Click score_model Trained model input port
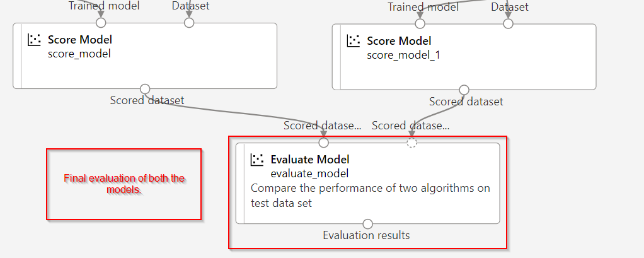The image size is (644, 258). 100,23
